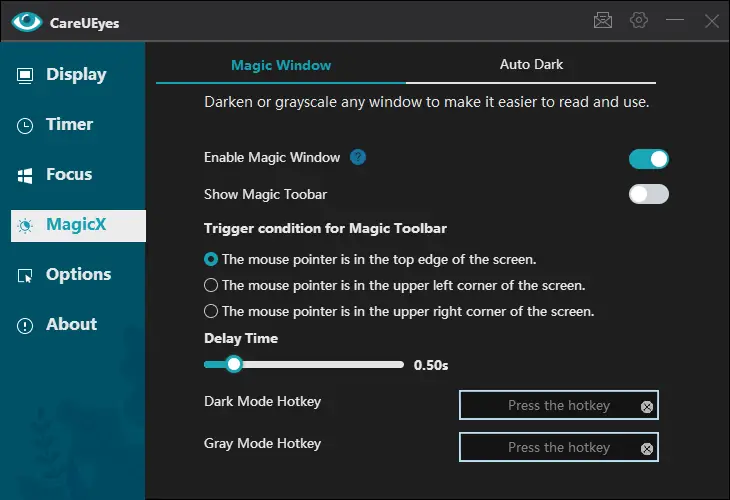Select the MagicX sidebar item

pyautogui.click(x=78, y=225)
